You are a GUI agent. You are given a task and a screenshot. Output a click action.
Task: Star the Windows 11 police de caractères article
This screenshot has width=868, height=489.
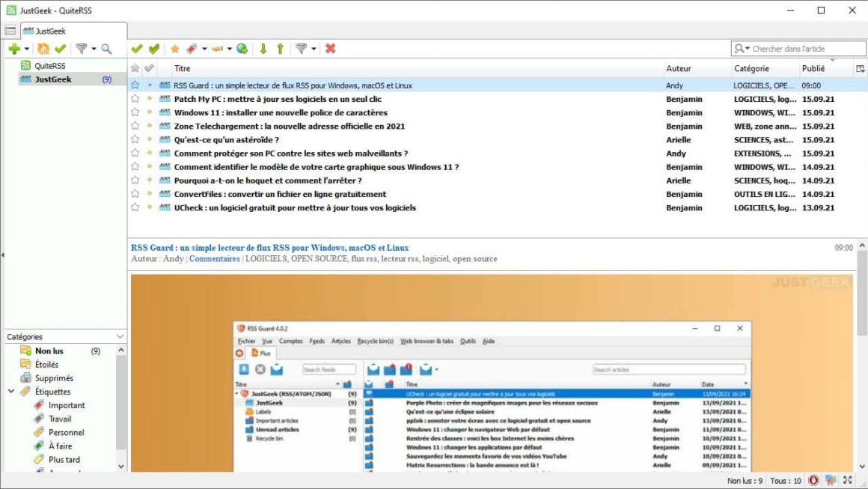click(x=135, y=112)
